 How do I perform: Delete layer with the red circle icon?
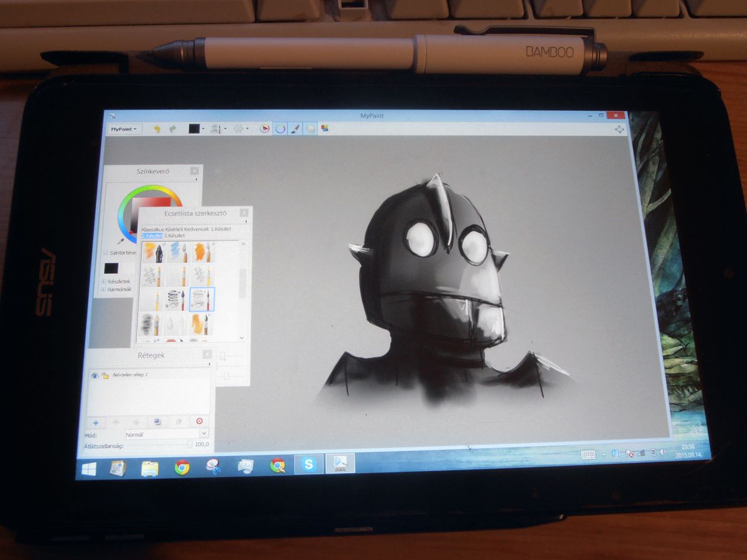tap(199, 421)
